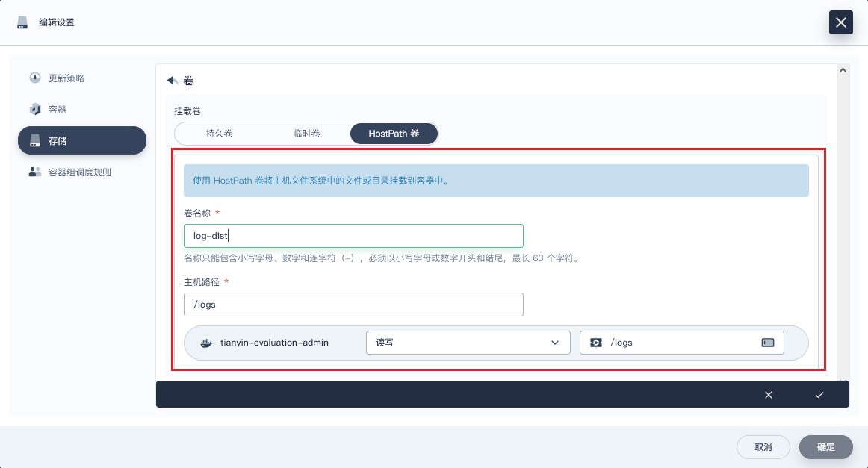Click the 卷名称 input field
The image size is (868, 468).
tap(353, 236)
